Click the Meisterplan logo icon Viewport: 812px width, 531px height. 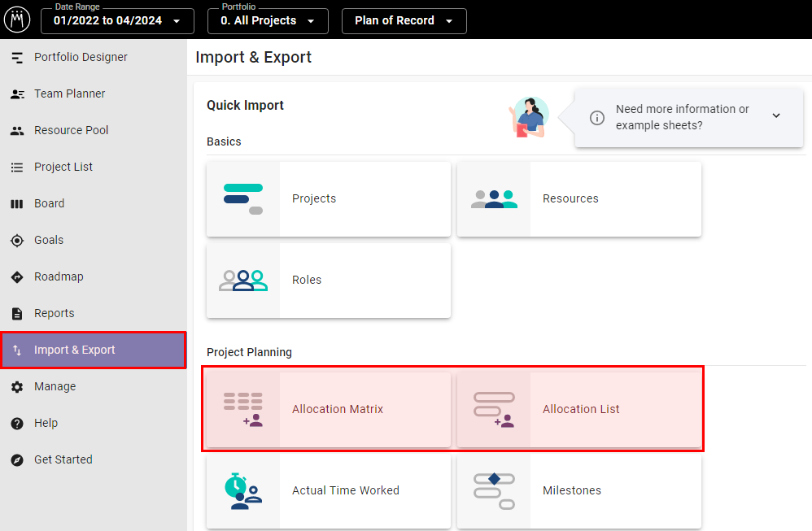pos(17,20)
